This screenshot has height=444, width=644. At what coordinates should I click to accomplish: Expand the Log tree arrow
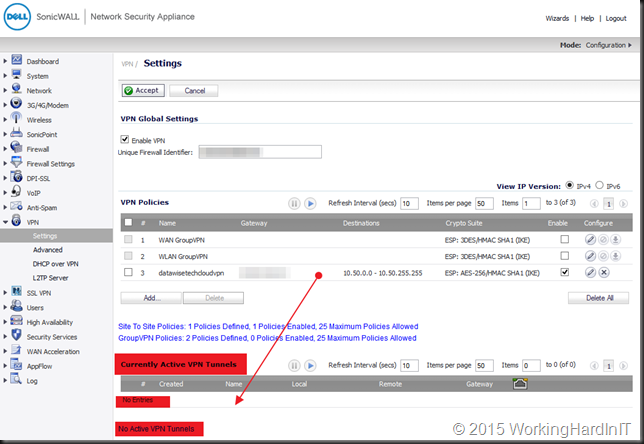pos(5,380)
